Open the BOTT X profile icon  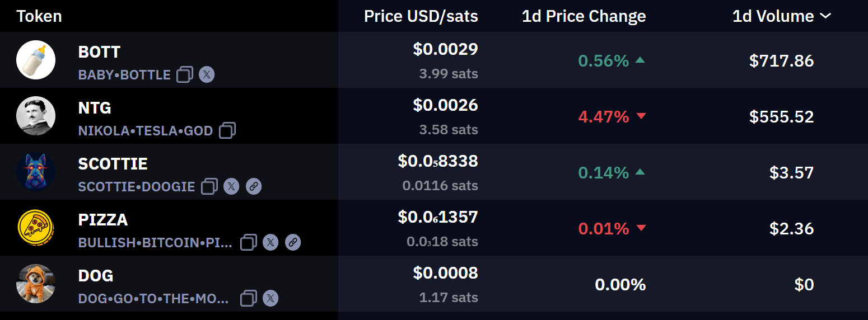click(207, 74)
